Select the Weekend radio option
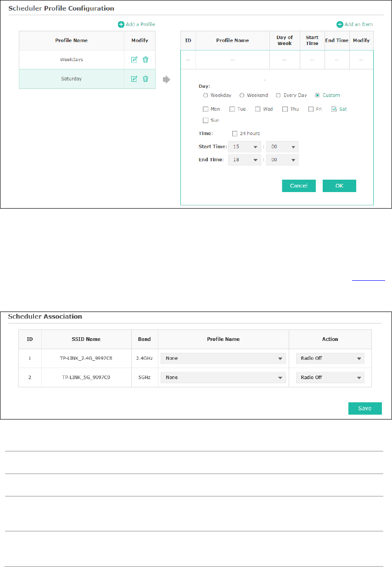This screenshot has height=567, width=392. [242, 96]
